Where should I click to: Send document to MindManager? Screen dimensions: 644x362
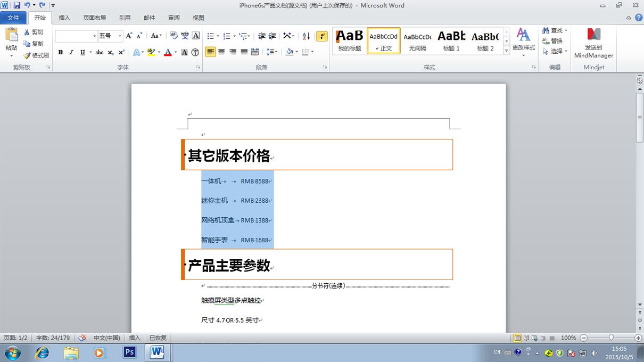pos(594,43)
